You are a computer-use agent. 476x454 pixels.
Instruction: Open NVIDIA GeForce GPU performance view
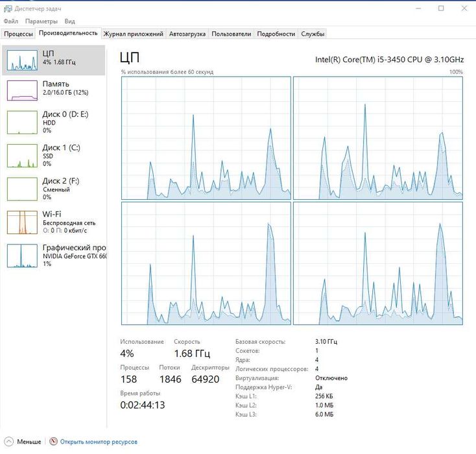(x=54, y=256)
